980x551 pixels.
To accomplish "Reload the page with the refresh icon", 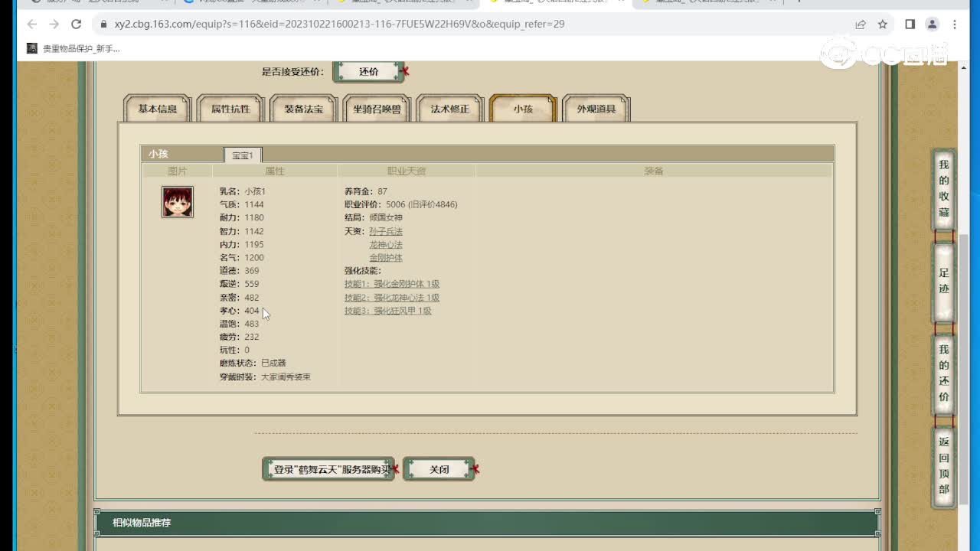I will [x=76, y=24].
